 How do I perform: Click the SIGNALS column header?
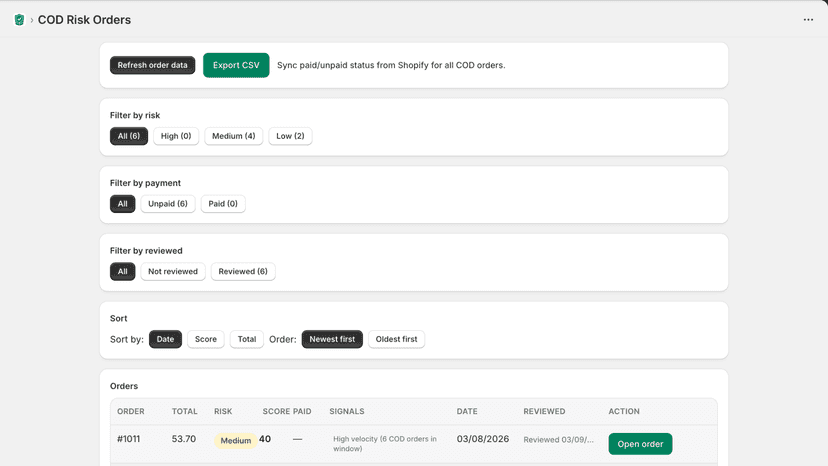(347, 411)
